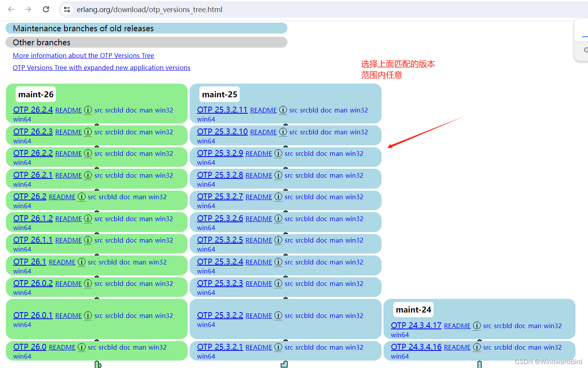Download win32 installer for OTP 25.3.2.5
588x368 pixels.
pos(354,240)
